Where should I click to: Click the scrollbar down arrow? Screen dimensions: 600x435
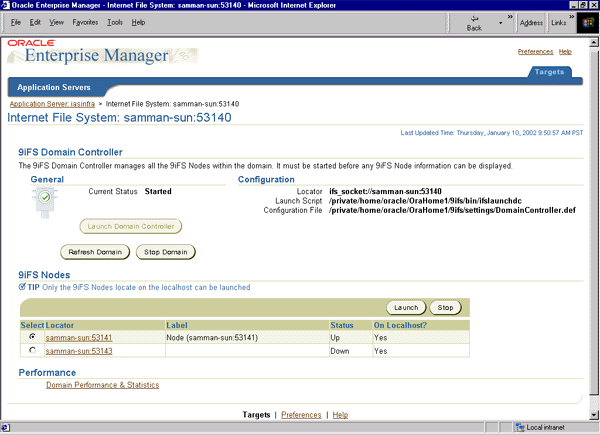tap(593, 415)
